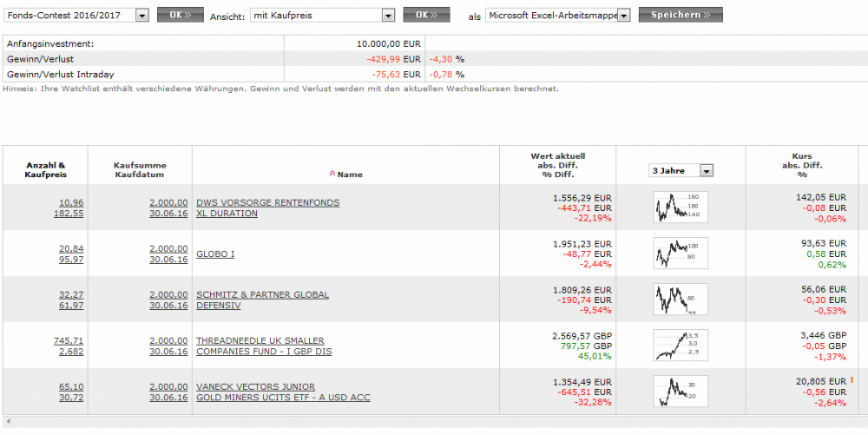Viewport: 868px width, 435px height.
Task: Open the Fonds-Contest 2016/2017 watchlist dropdown
Action: click(142, 16)
